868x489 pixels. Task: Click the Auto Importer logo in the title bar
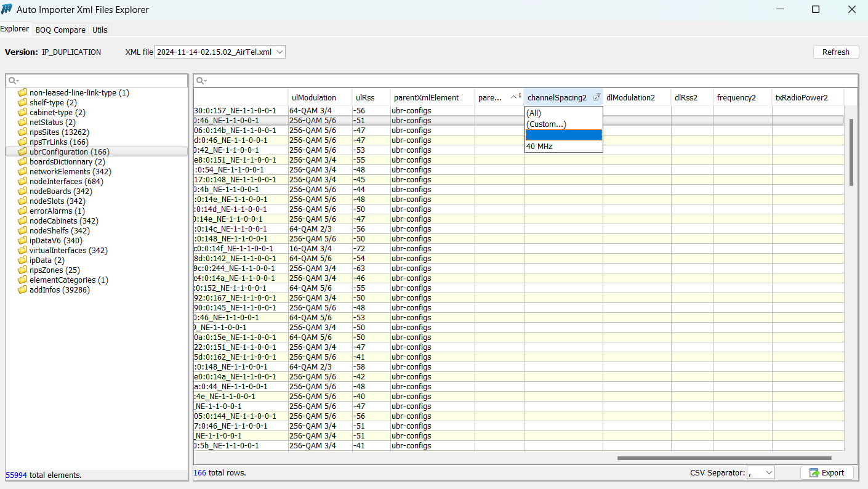click(7, 9)
